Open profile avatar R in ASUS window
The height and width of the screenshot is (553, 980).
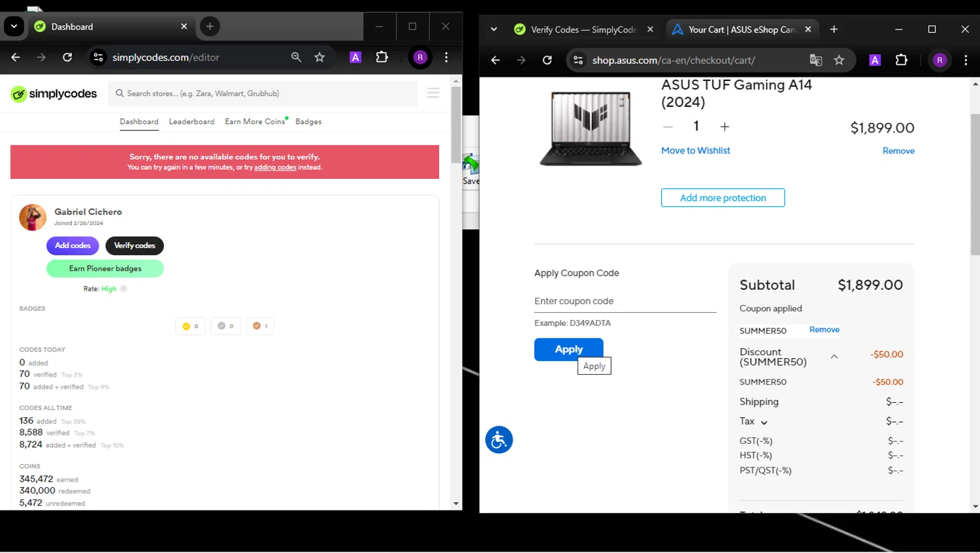point(939,60)
